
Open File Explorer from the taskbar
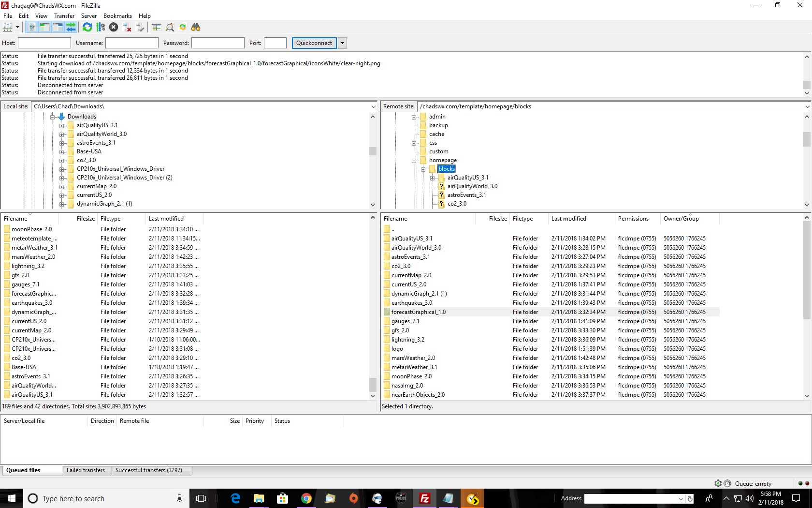tap(259, 498)
